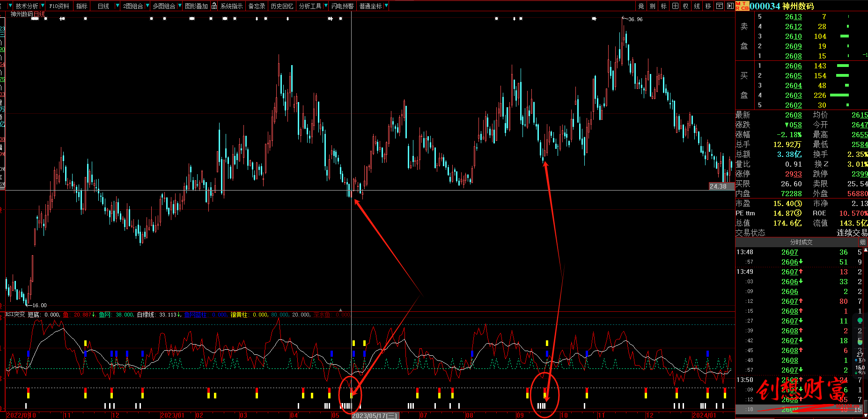The image size is (868, 419).
Task: Open 2图组合 layout option
Action: 133,6
